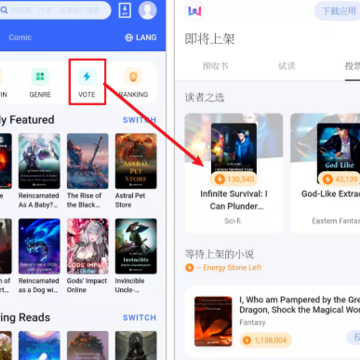Open the app download icon in header
This screenshot has height=360, width=360.
tap(125, 10)
